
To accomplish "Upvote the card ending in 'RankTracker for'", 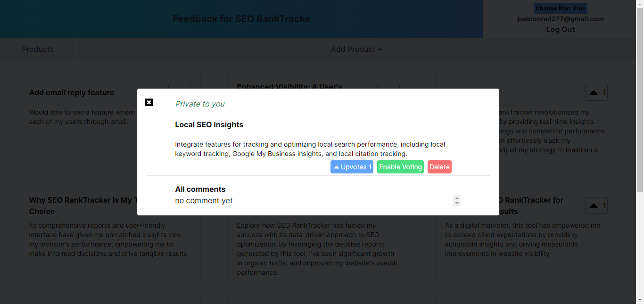I will click(x=596, y=205).
